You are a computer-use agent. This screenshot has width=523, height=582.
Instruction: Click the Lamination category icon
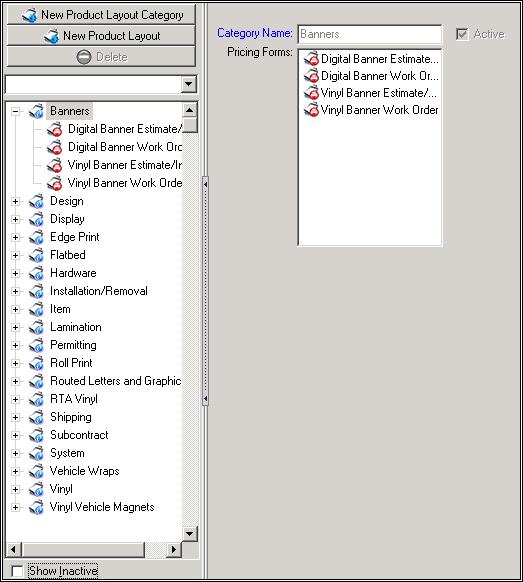tap(36, 327)
